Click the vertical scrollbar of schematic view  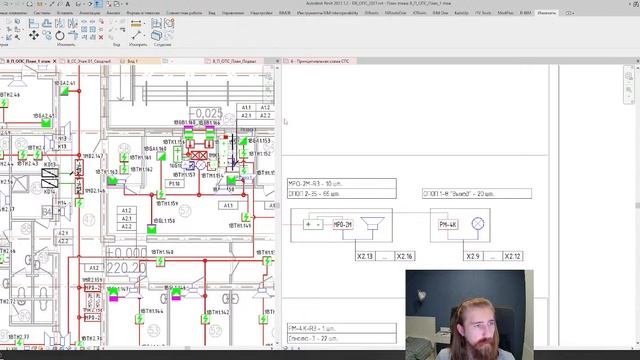pyautogui.click(x=637, y=205)
